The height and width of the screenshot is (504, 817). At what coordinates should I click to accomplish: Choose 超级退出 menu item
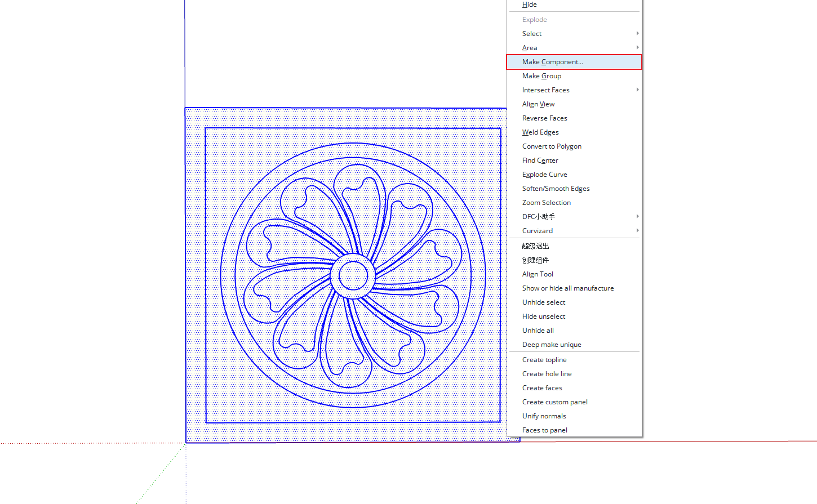(x=535, y=246)
